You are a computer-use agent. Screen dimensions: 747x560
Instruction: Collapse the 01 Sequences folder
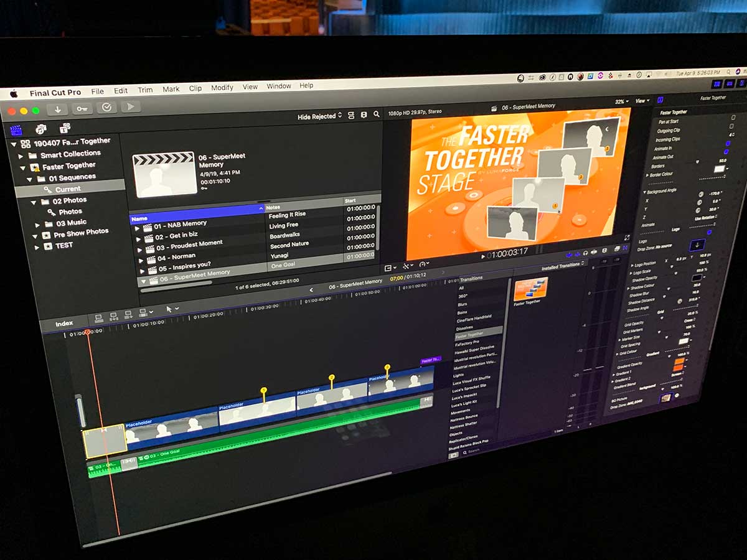coord(30,179)
